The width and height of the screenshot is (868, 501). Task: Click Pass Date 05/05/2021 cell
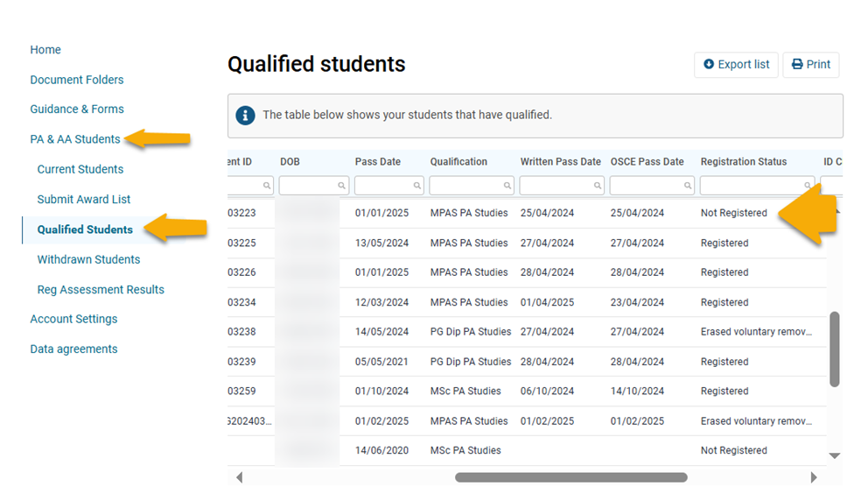381,362
